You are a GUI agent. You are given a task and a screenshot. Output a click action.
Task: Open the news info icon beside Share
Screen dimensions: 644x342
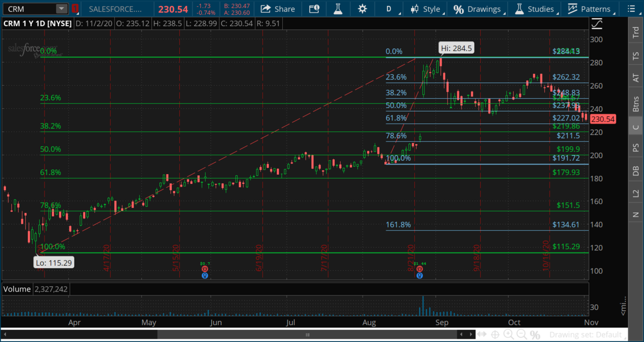click(314, 9)
